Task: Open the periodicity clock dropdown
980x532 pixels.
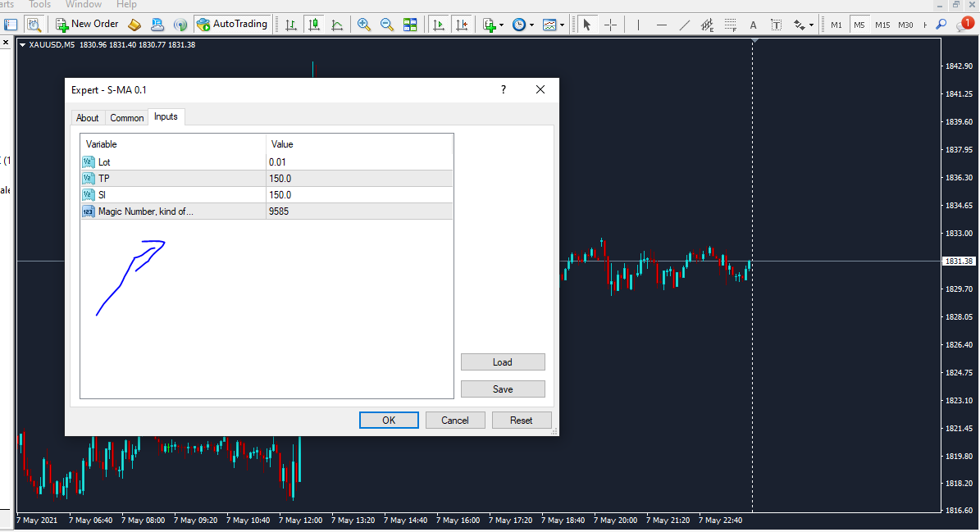Action: click(523, 25)
